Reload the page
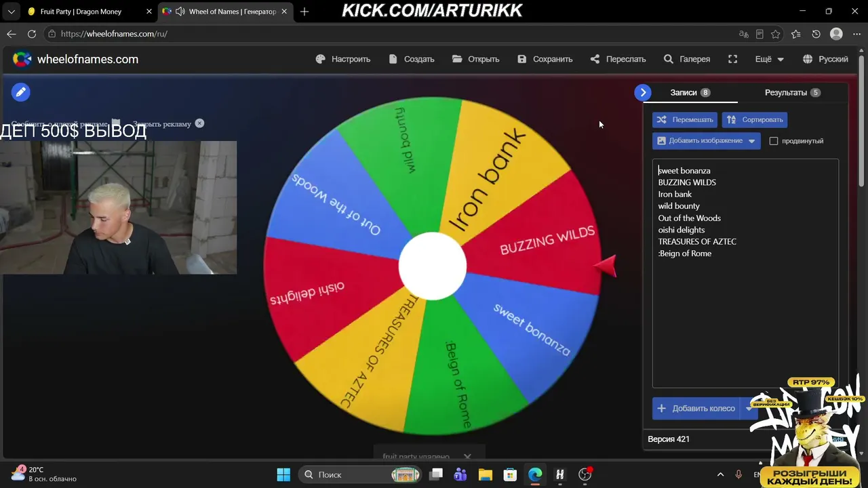Screen dimensions: 868x488 (x=32, y=34)
